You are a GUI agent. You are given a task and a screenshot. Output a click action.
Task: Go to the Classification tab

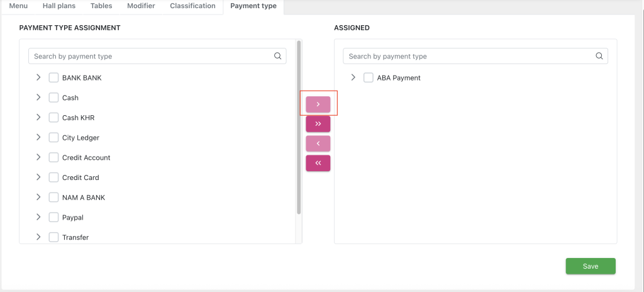click(192, 6)
